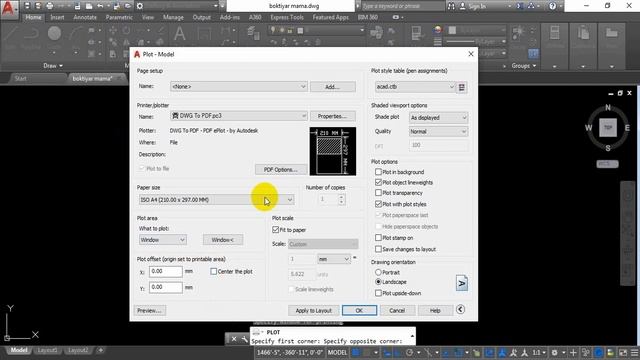Viewport: 640px width, 360px height.
Task: Toggle grid display in status bar
Action: pos(356,352)
